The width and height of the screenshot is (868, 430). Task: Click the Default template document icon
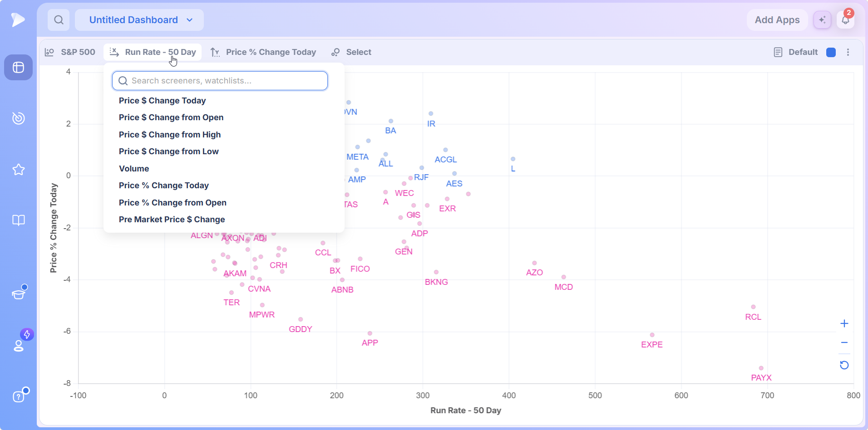pos(778,52)
